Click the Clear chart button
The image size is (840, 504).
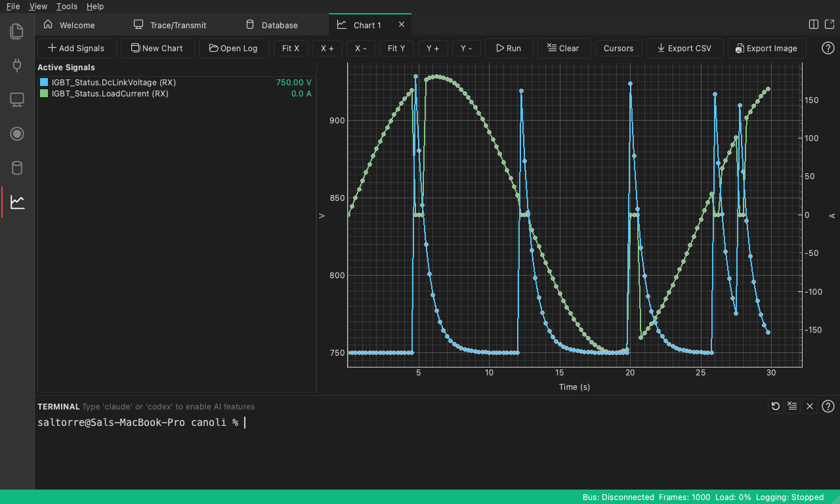coord(564,48)
